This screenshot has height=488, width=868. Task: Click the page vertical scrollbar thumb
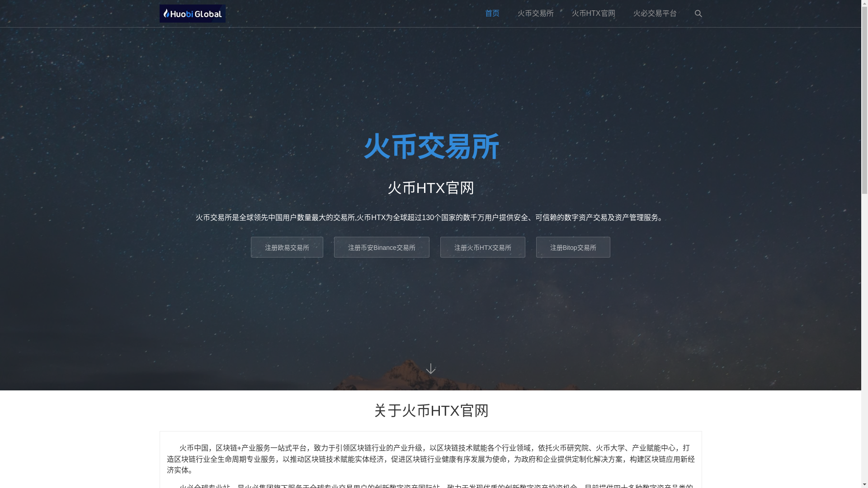[x=864, y=99]
